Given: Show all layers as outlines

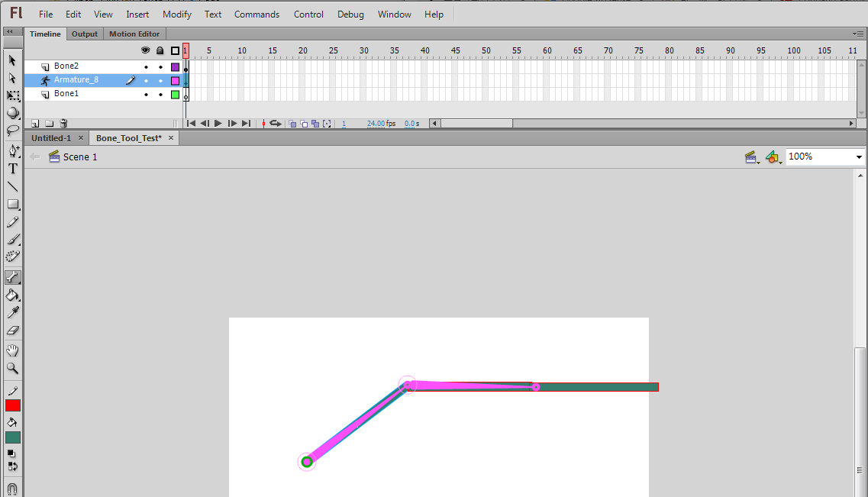Looking at the screenshot, I should (x=175, y=51).
